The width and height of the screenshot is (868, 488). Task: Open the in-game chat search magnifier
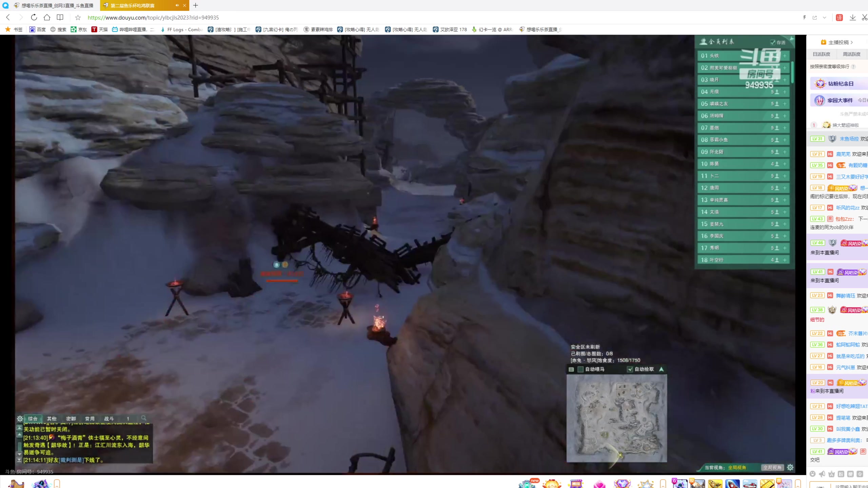(144, 418)
